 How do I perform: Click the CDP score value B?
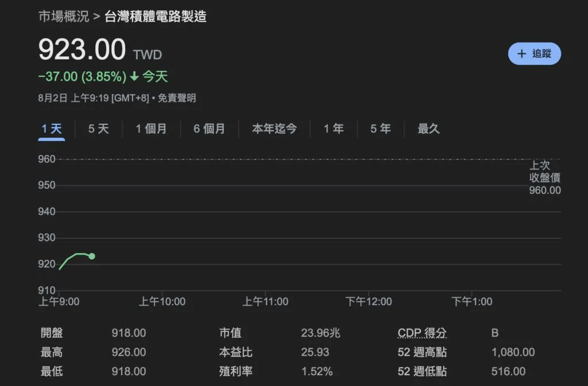click(495, 333)
